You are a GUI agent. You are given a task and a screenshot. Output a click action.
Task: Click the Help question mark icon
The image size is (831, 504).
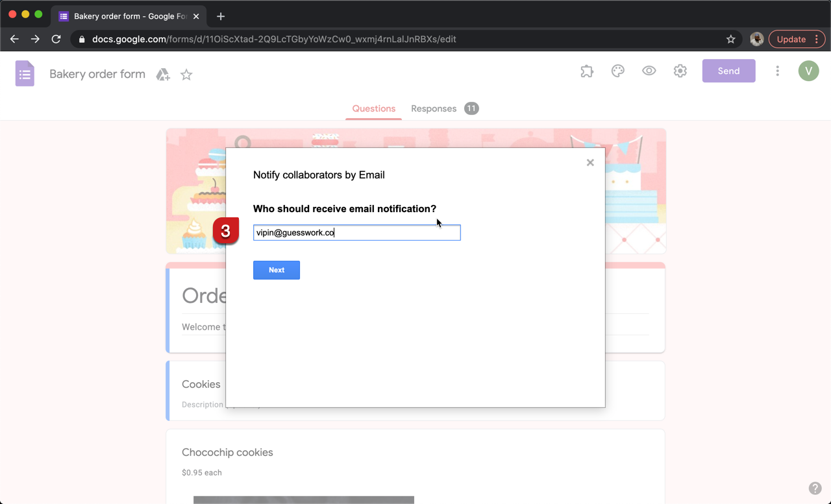point(815,488)
